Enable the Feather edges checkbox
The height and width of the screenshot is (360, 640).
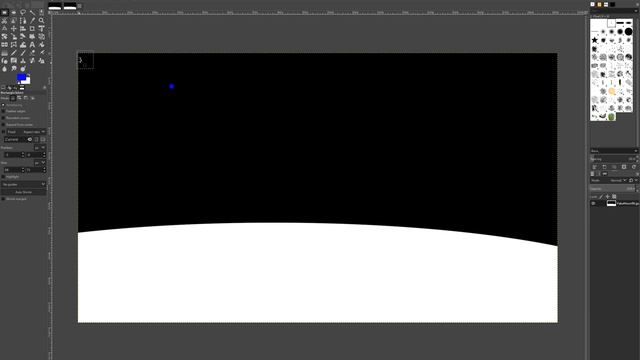click(x=3, y=111)
